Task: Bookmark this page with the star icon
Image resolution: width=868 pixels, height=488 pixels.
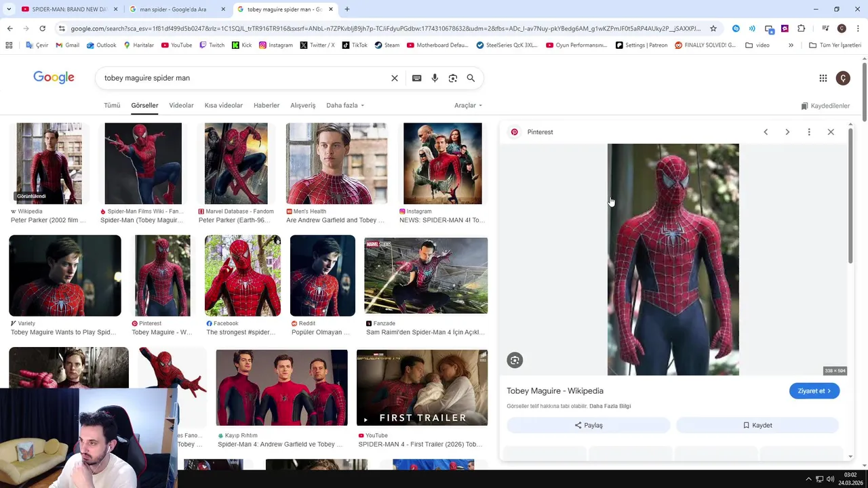Action: [x=713, y=28]
